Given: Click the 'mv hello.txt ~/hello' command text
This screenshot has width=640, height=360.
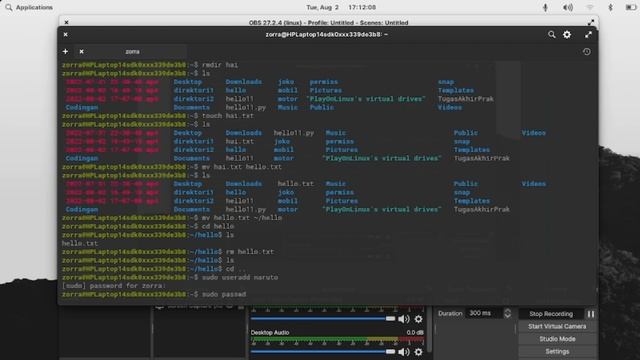Looking at the screenshot, I should pos(242,218).
